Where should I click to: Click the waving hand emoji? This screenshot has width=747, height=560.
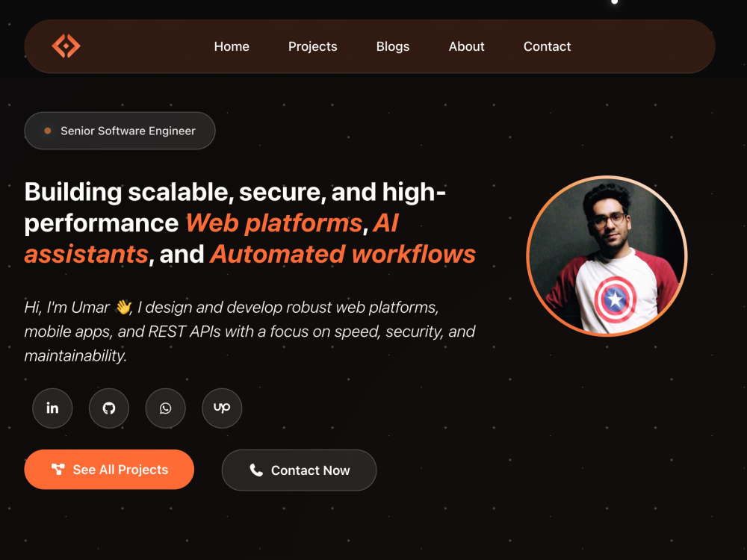123,307
